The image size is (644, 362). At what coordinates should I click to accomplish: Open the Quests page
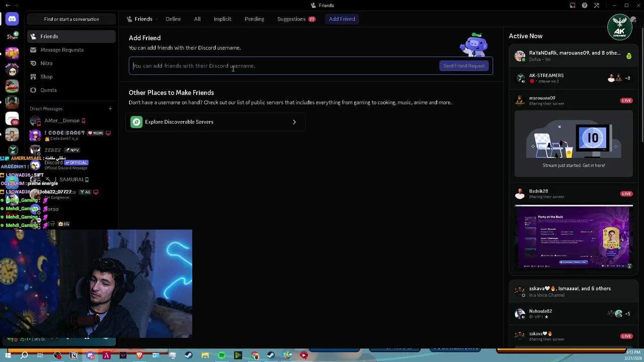pyautogui.click(x=72, y=90)
